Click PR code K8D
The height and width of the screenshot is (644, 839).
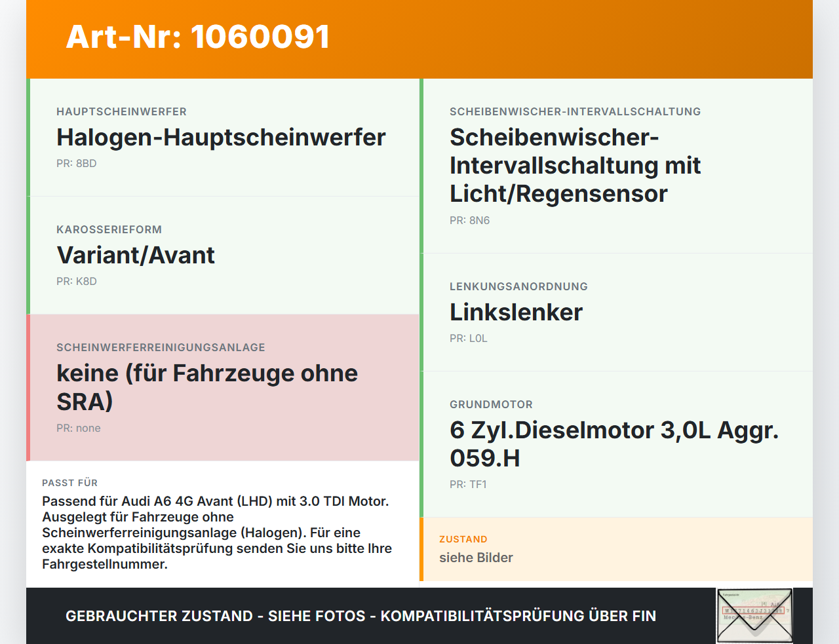click(x=77, y=281)
